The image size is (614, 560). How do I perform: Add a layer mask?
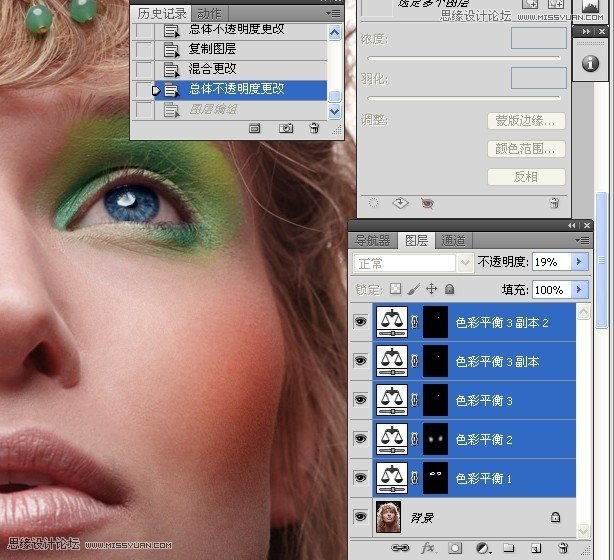455,548
